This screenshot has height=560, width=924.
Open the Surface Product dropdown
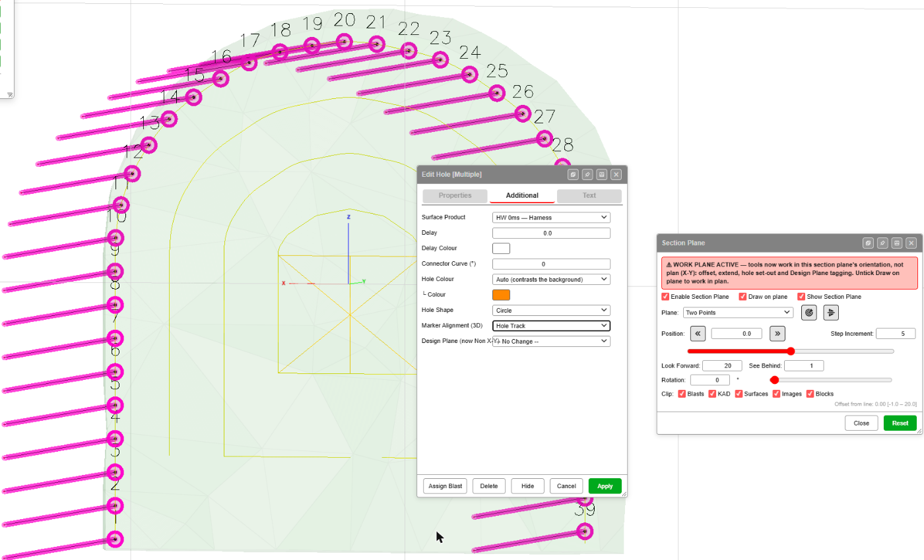[x=551, y=217]
